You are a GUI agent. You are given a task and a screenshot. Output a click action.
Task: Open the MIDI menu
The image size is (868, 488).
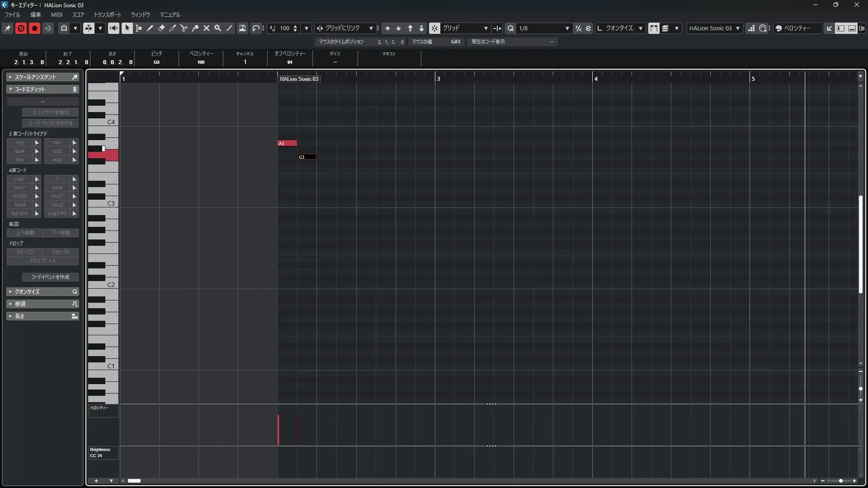[57, 15]
